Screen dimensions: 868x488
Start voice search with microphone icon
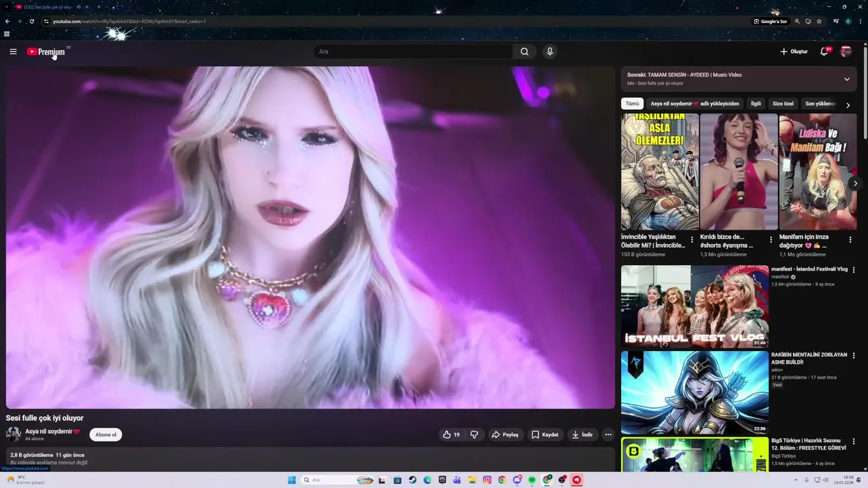click(550, 52)
